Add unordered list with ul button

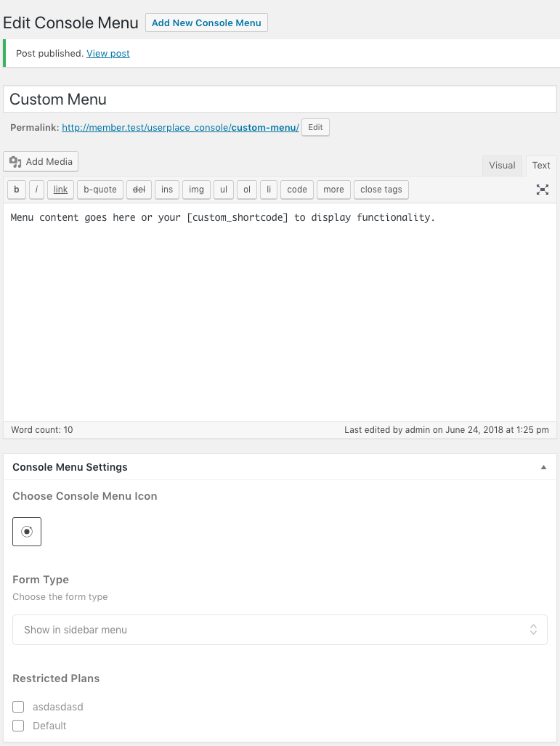click(224, 190)
